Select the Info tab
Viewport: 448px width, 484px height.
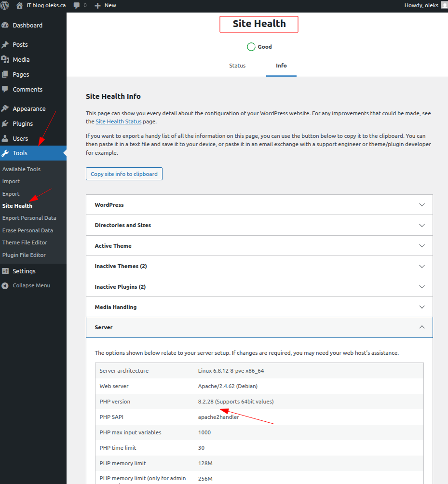click(281, 66)
